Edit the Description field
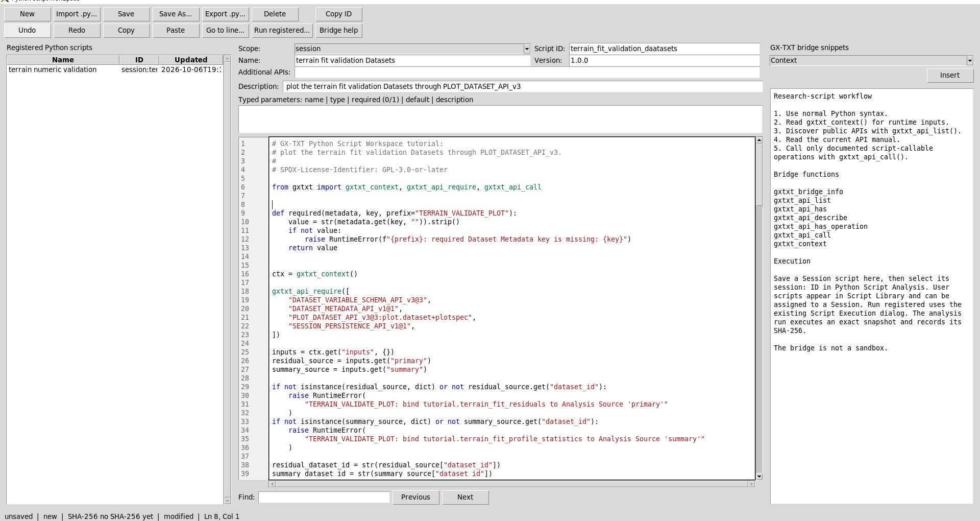Image resolution: width=980 pixels, height=521 pixels. 523,87
